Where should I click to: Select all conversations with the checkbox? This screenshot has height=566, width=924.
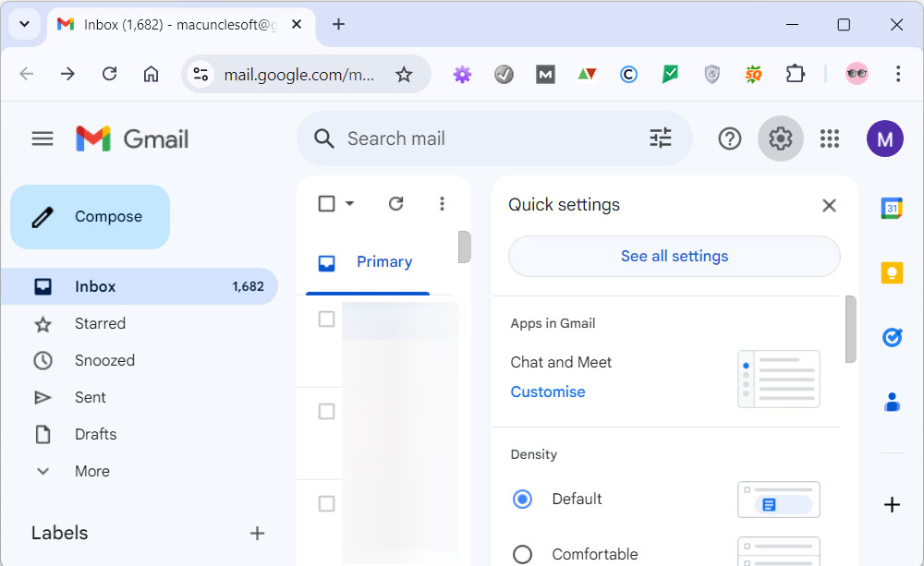pyautogui.click(x=328, y=203)
